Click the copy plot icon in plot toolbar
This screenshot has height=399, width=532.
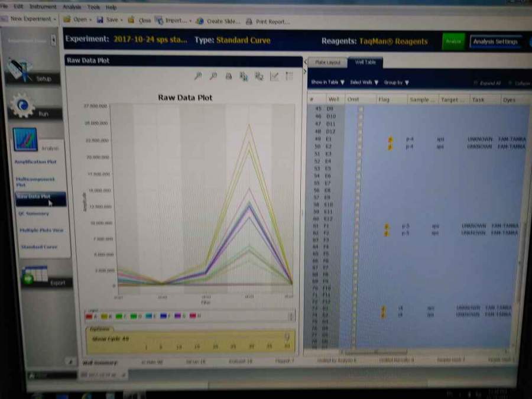tap(244, 77)
